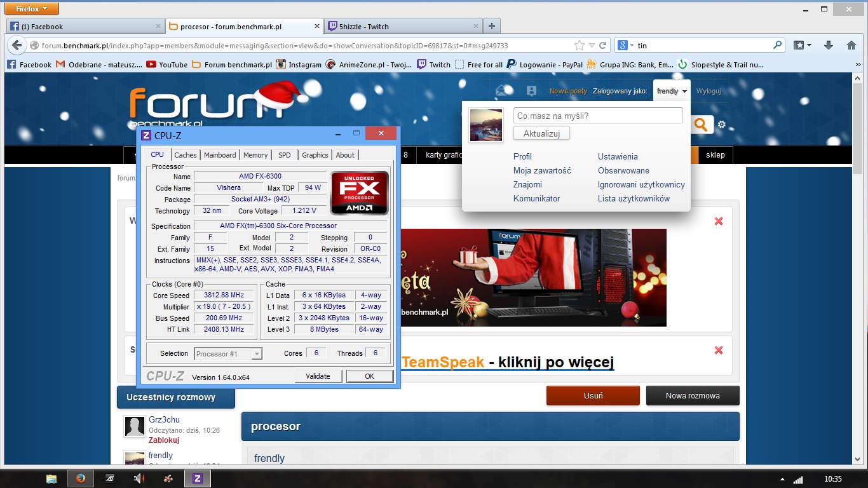This screenshot has width=868, height=488.
Task: Bookmark this page with the star icon
Action: pos(579,46)
